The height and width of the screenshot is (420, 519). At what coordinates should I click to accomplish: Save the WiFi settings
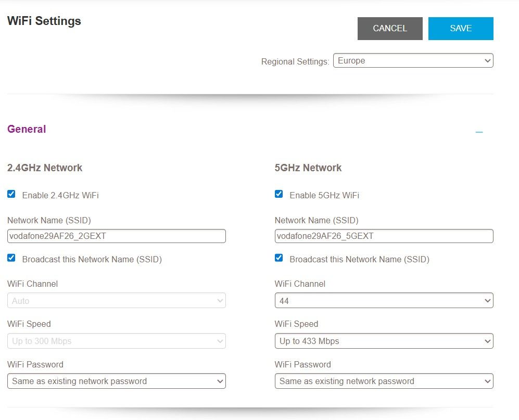(461, 29)
